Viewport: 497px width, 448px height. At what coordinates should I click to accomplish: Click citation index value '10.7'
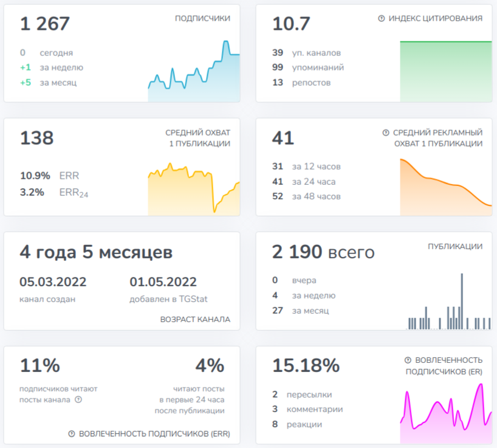pyautogui.click(x=291, y=24)
